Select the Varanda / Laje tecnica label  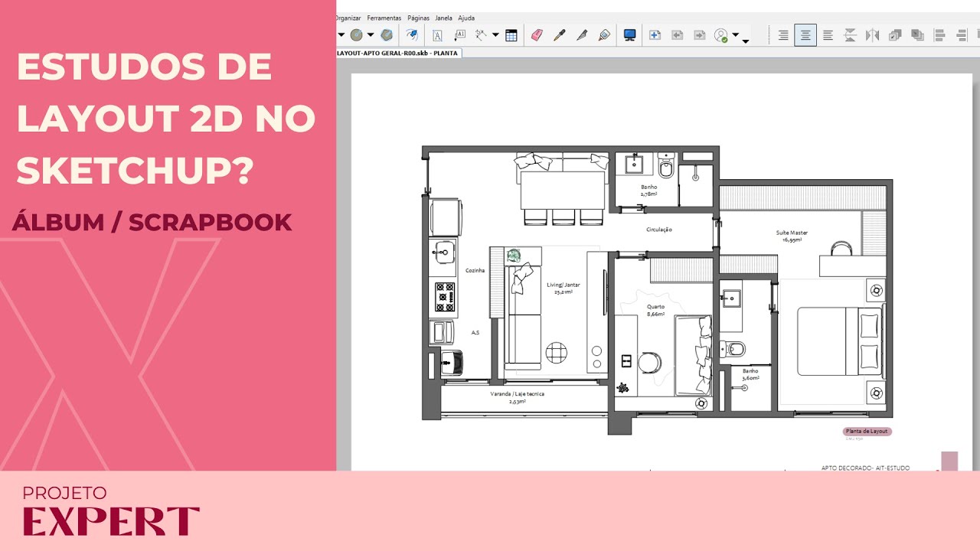(x=518, y=397)
